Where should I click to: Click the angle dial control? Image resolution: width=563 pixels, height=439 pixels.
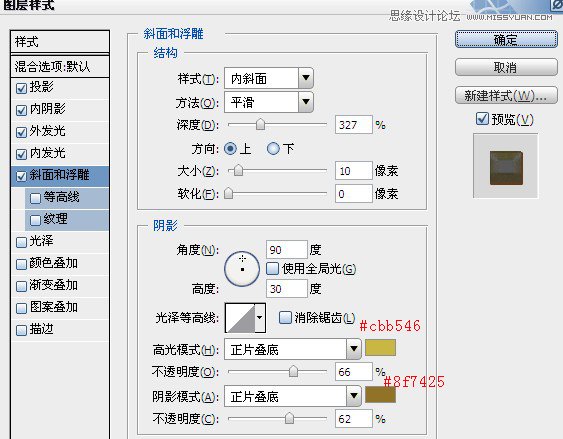[242, 268]
